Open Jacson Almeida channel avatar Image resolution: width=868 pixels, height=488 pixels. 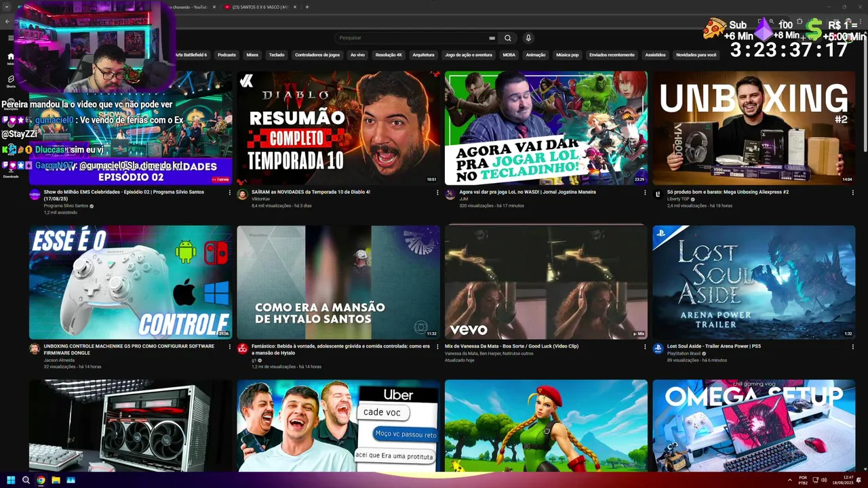pyautogui.click(x=35, y=348)
